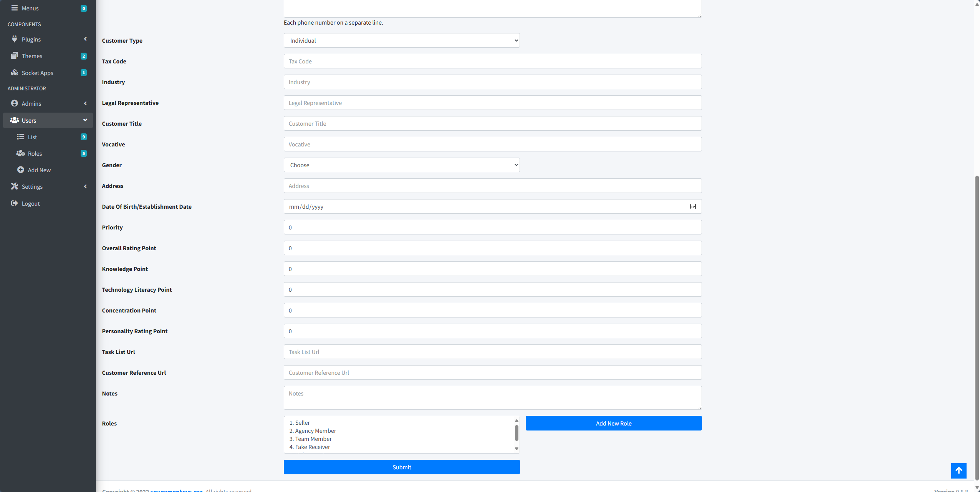This screenshot has height=492, width=980.
Task: Click the Logout sign-out icon
Action: [x=15, y=203]
